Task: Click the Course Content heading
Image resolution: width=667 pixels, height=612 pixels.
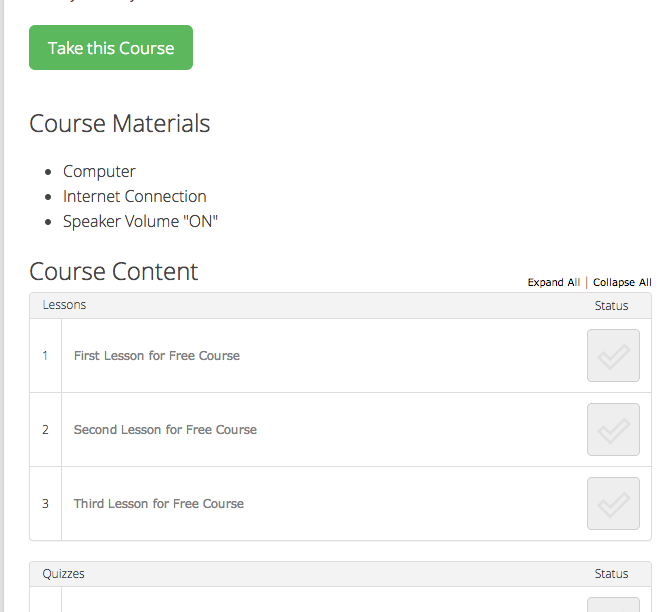Action: (114, 271)
